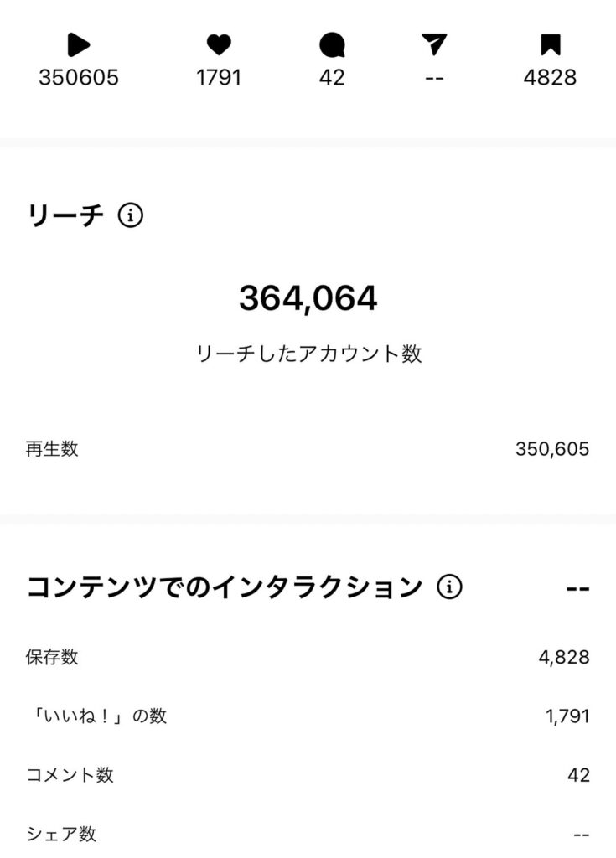Select the 42 comments count at top
This screenshot has width=616, height=858.
click(x=332, y=78)
